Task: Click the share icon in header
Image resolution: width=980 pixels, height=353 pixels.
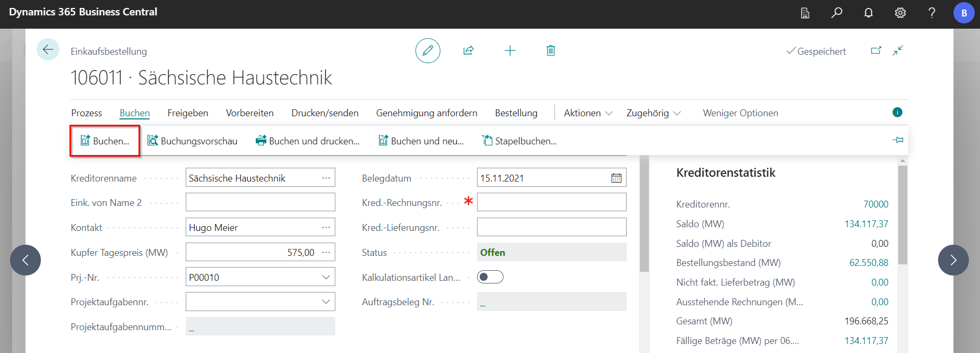Action: [468, 51]
